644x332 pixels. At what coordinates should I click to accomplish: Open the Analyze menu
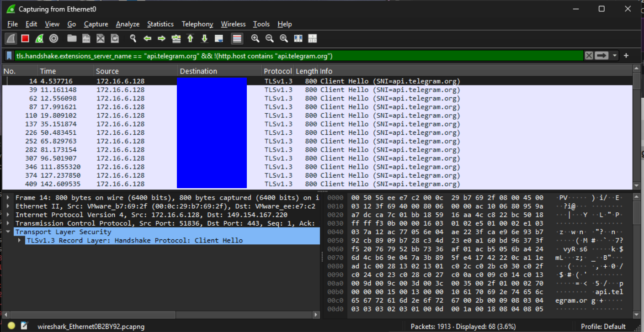[x=128, y=24]
